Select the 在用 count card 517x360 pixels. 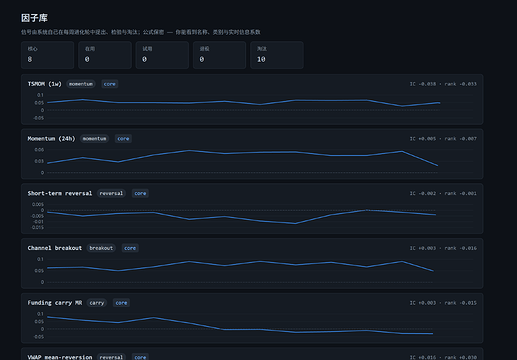click(105, 55)
